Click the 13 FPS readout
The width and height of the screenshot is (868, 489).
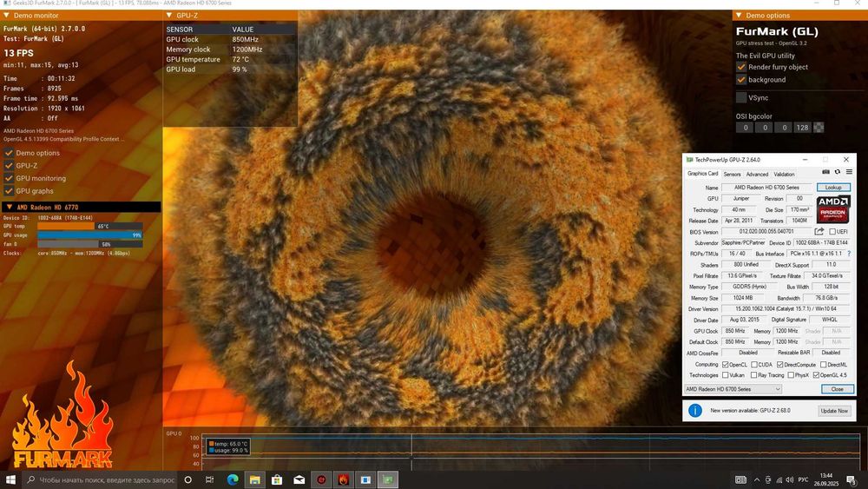coord(18,53)
